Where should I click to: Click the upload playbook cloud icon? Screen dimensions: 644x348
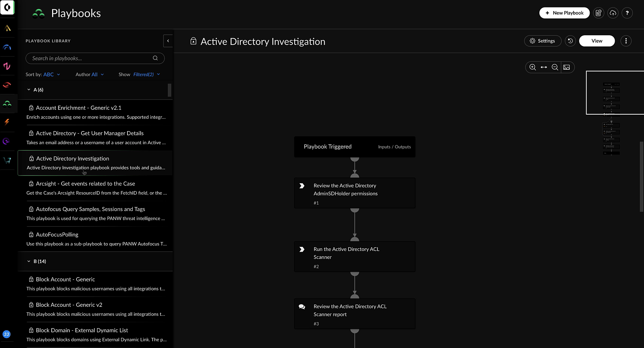point(613,13)
